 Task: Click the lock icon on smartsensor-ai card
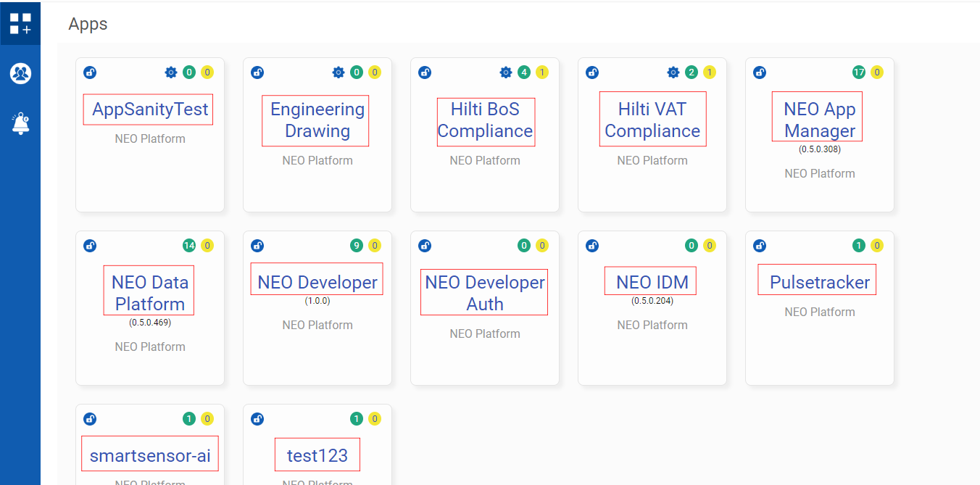coord(90,419)
